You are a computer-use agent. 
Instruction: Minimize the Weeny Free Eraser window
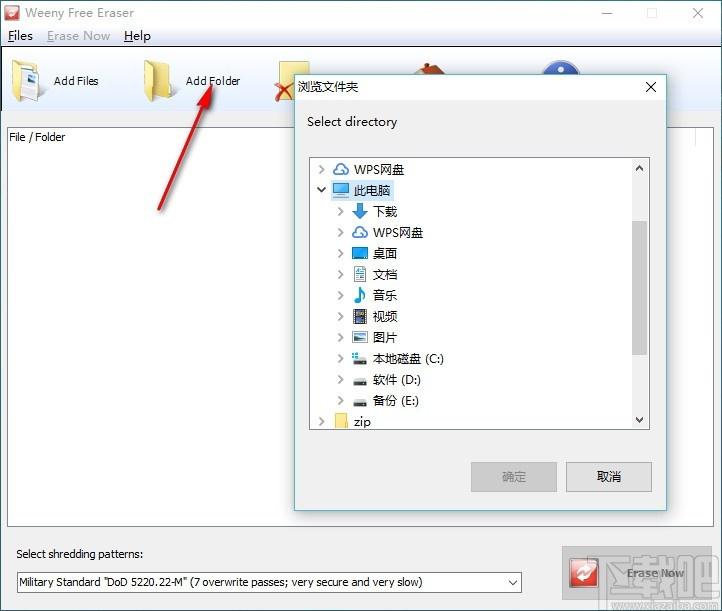(x=607, y=13)
